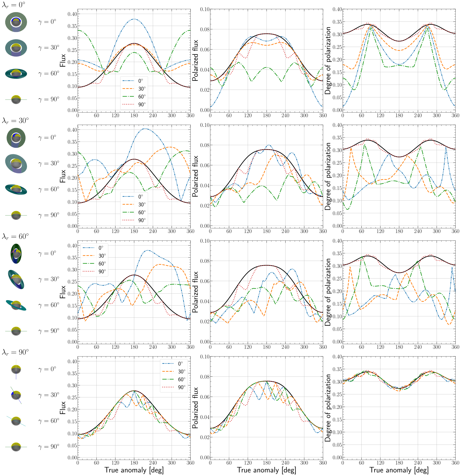Click the planet with vertical line, λr=90°, γ=0°

coord(16,369)
